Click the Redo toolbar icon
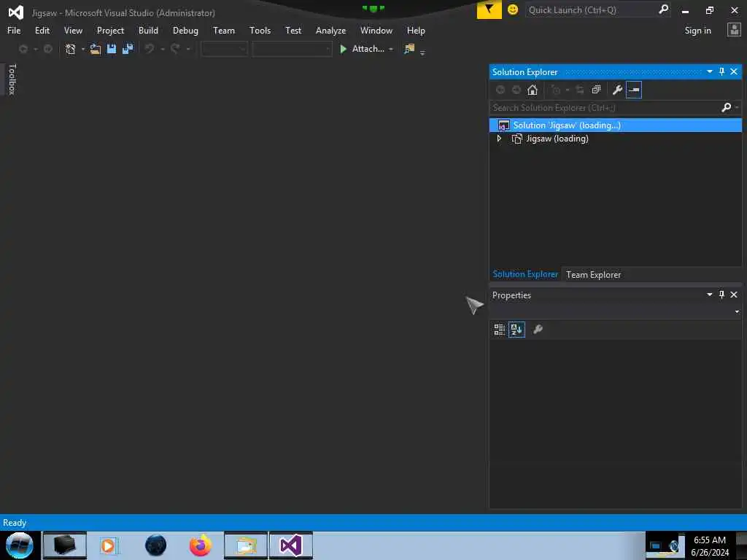The width and height of the screenshot is (747, 560). pos(175,49)
